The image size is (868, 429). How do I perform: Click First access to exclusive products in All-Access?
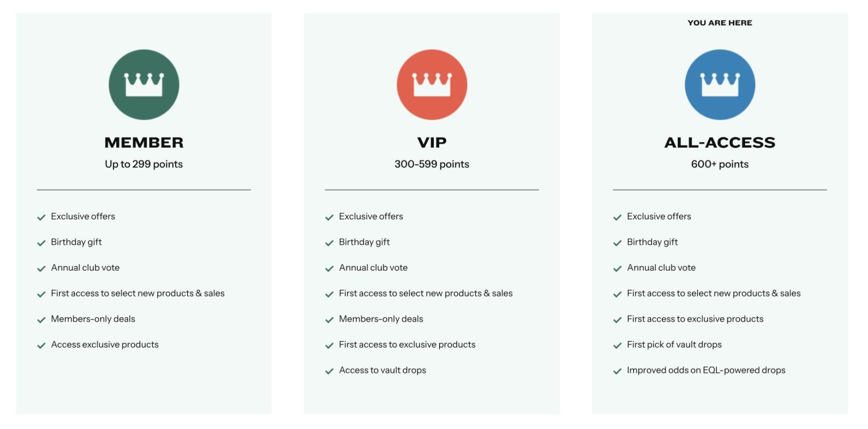pos(695,319)
